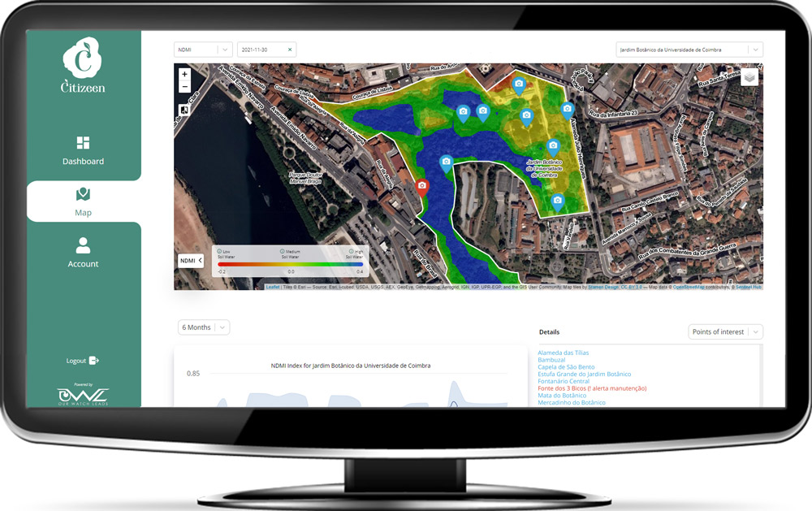Screen dimensions: 812x511
Task: Click the red camera marker on map
Action: pyautogui.click(x=421, y=187)
